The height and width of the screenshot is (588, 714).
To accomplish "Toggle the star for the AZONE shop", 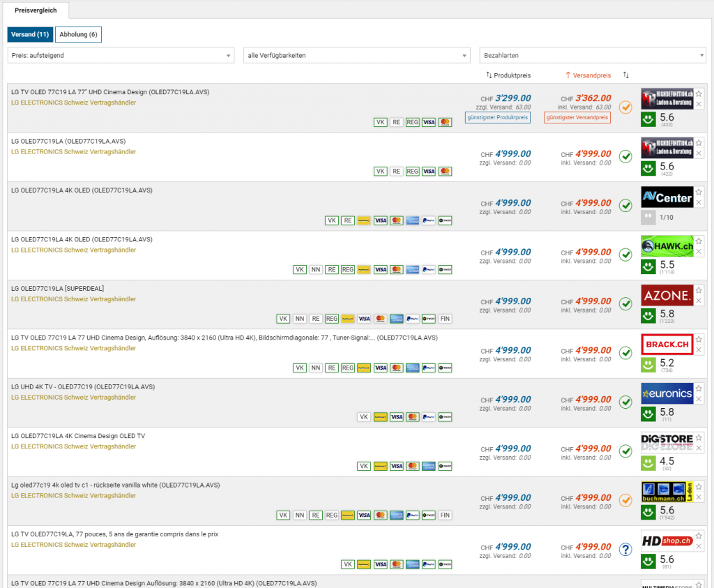I will tap(699, 289).
